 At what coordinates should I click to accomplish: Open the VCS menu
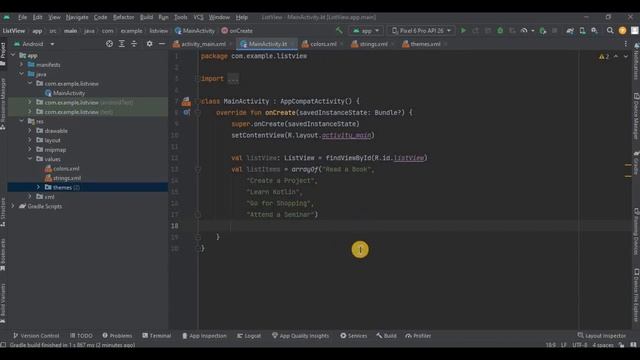point(198,17)
